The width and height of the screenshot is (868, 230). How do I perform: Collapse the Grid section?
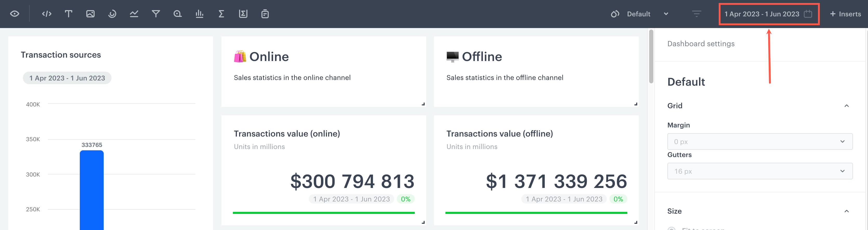(846, 106)
